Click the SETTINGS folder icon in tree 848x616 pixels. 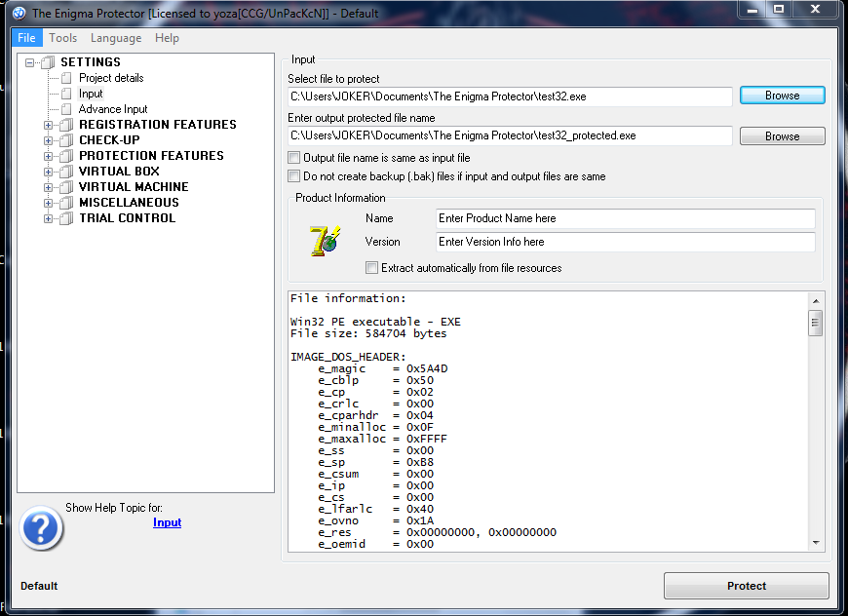point(48,62)
